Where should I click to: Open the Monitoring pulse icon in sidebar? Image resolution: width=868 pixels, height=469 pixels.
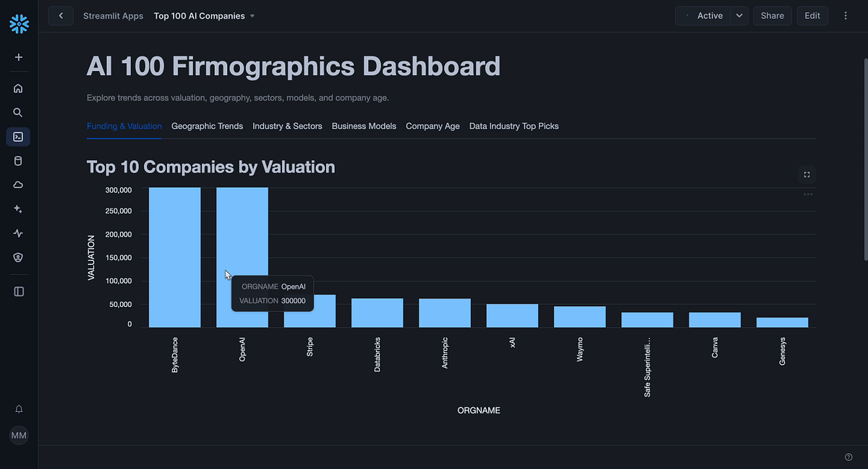(19, 233)
